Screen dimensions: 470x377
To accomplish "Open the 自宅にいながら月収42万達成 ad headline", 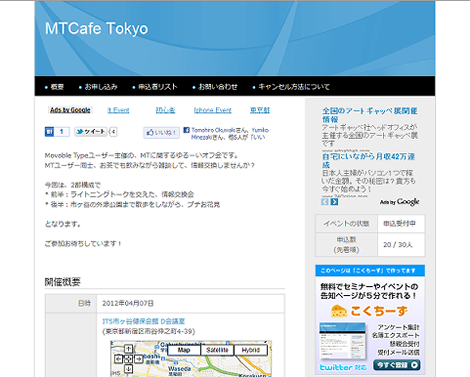I will 368,161.
